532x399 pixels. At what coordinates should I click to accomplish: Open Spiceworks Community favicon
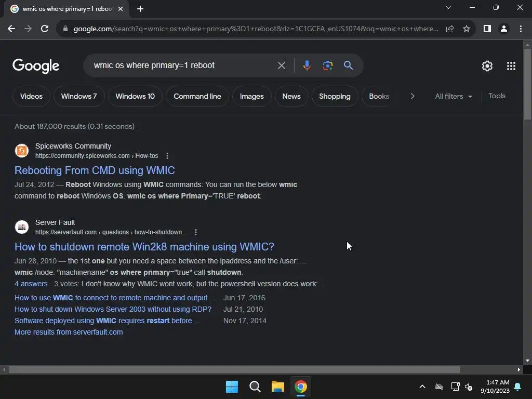[x=22, y=151]
